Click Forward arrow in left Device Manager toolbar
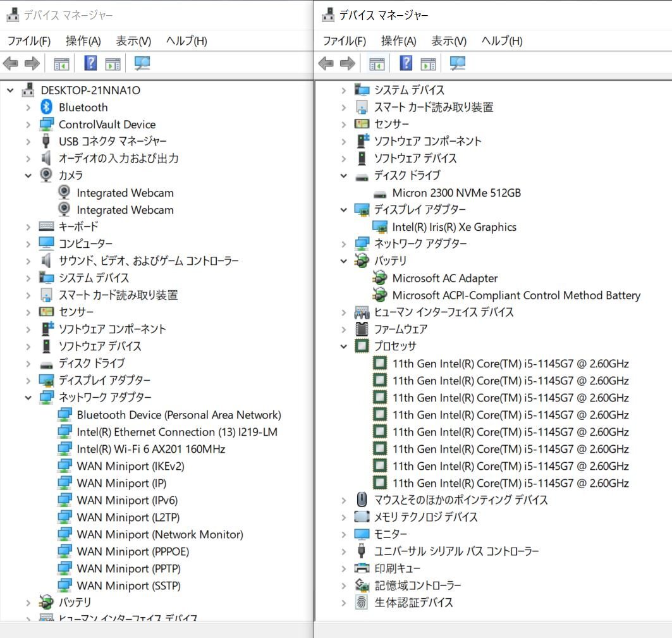 pos(32,64)
